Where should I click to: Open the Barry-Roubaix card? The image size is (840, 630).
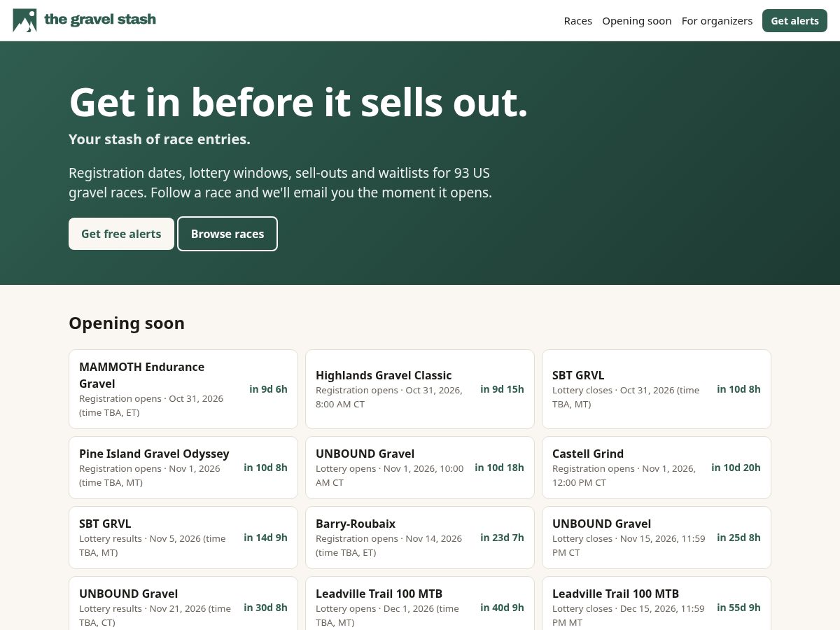pos(420,538)
